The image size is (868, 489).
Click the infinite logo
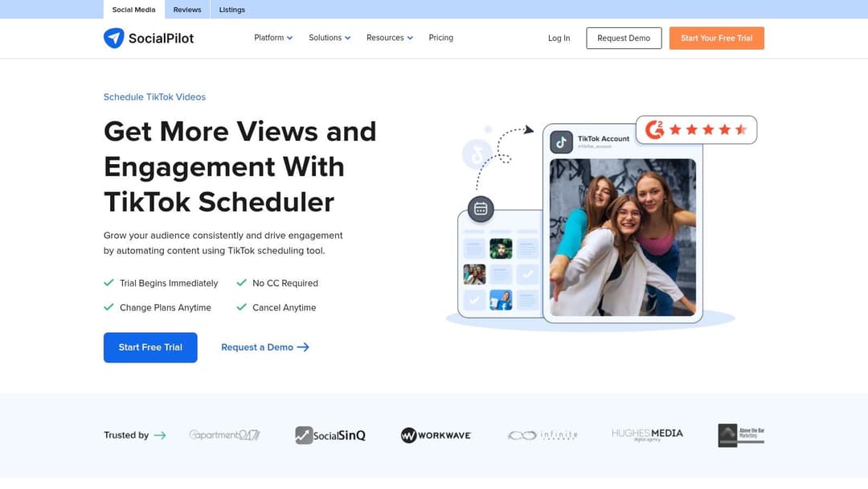[x=542, y=435]
